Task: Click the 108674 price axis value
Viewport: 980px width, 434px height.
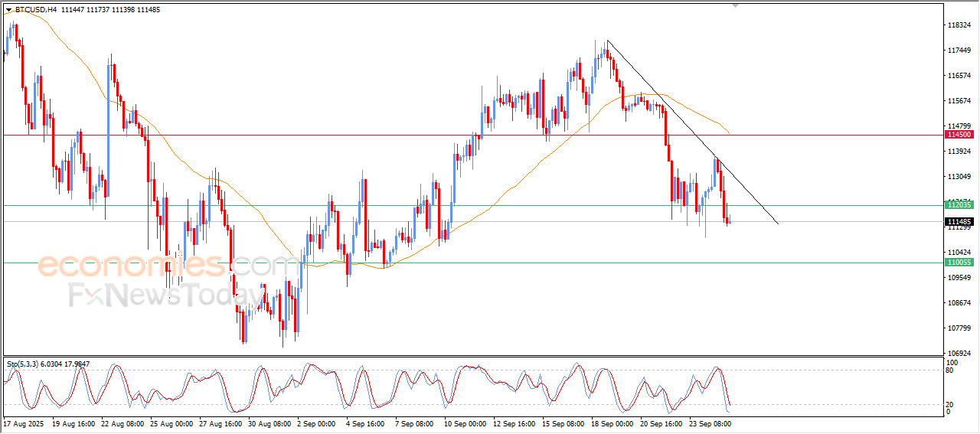Action: (959, 303)
